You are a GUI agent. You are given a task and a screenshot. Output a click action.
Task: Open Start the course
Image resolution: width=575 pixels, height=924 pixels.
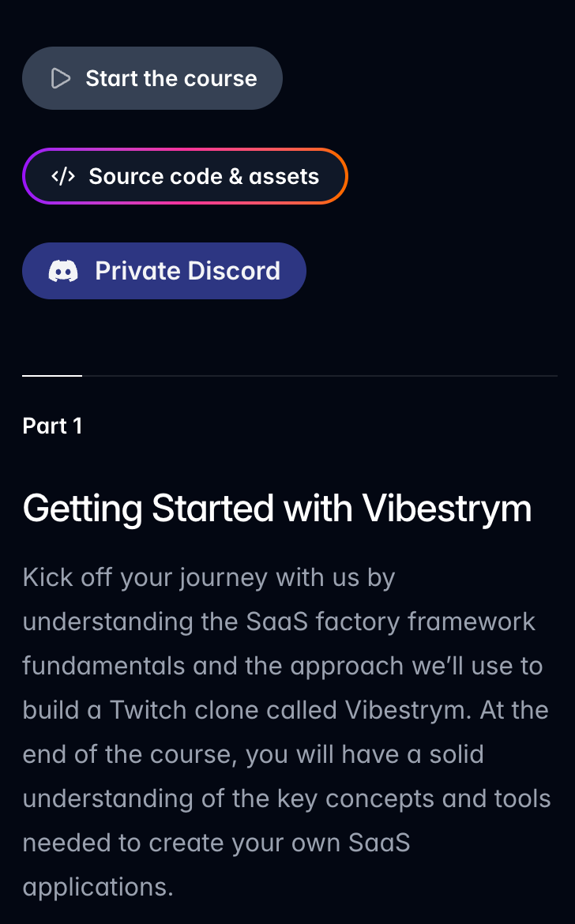click(152, 78)
